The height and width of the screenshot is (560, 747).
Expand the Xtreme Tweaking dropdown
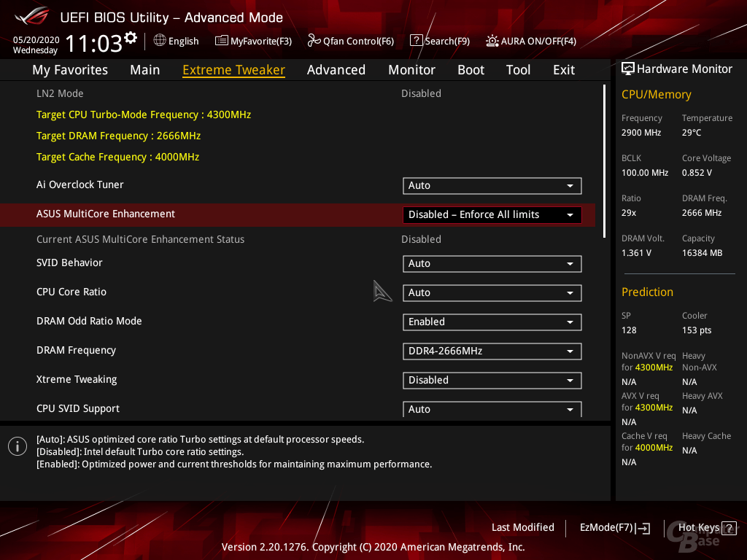[492, 381]
